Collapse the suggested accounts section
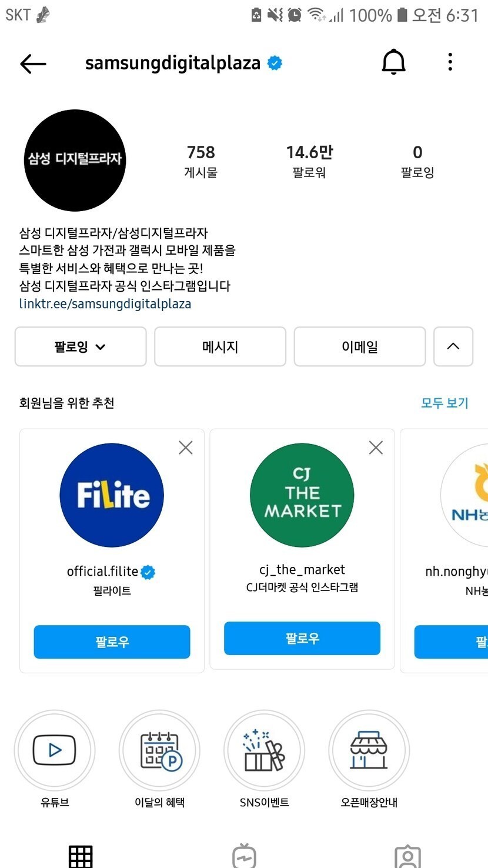Viewport: 488px width, 868px height. pos(453,347)
